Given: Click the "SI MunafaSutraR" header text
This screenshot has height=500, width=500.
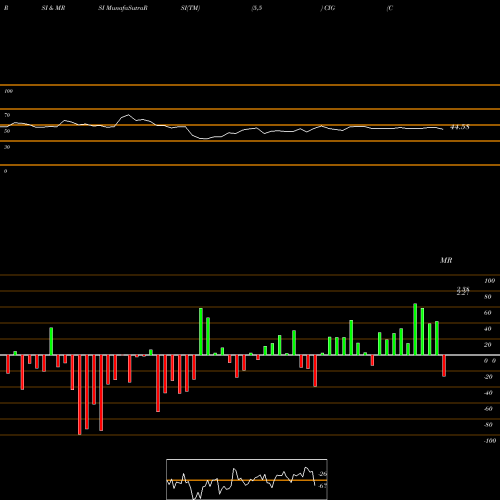Looking at the screenshot, I should [123, 8].
